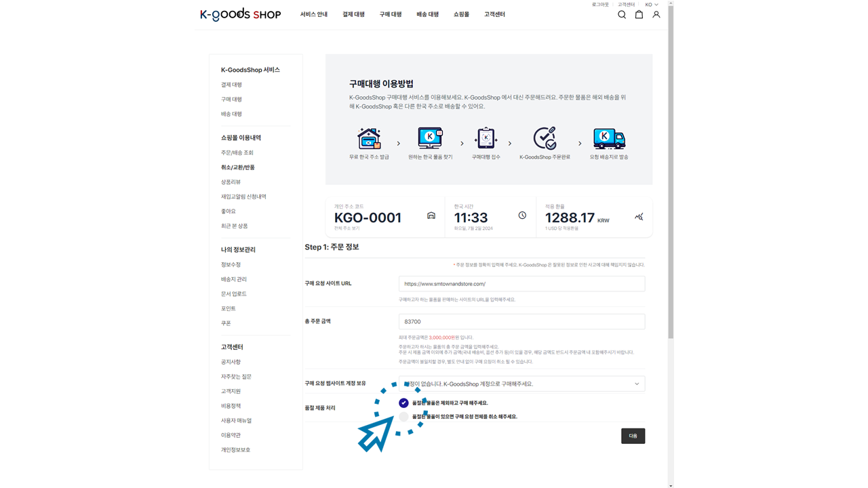
Task: Click the 다음 button
Action: [633, 436]
